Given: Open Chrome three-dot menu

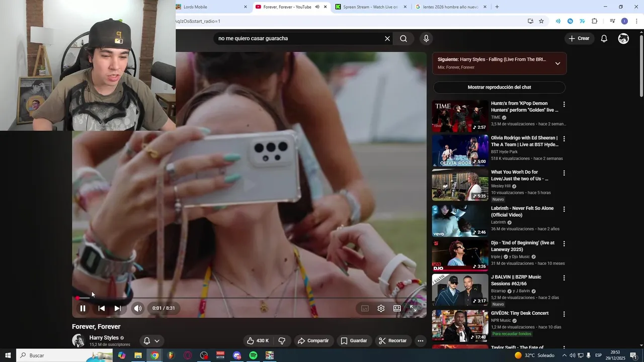Looking at the screenshot, I should click(636, 21).
